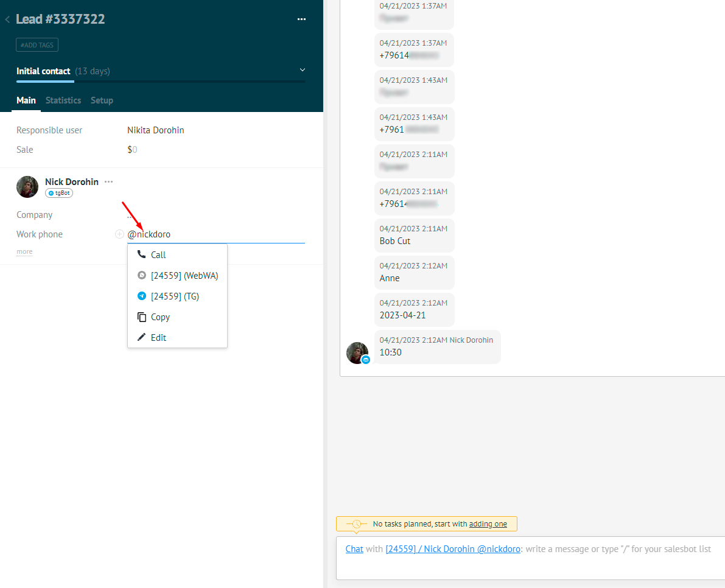The height and width of the screenshot is (588, 725).
Task: Click the plus icon beside Work phone
Action: [119, 234]
